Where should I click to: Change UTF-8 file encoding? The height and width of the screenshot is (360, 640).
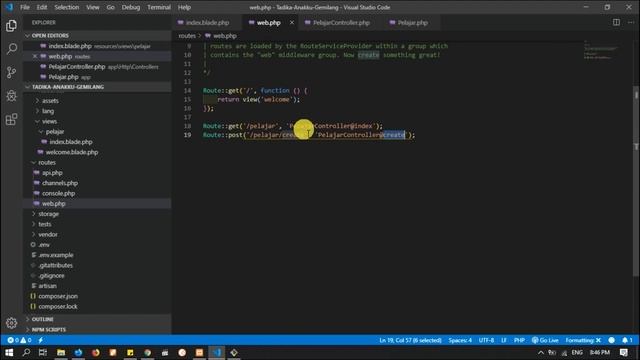tap(486, 340)
